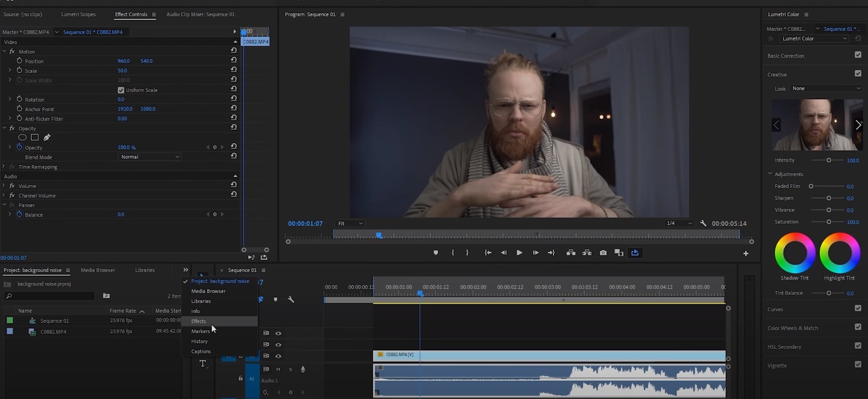This screenshot has height=399, width=868.
Task: Open the Blend Mode dropdown
Action: click(x=149, y=157)
